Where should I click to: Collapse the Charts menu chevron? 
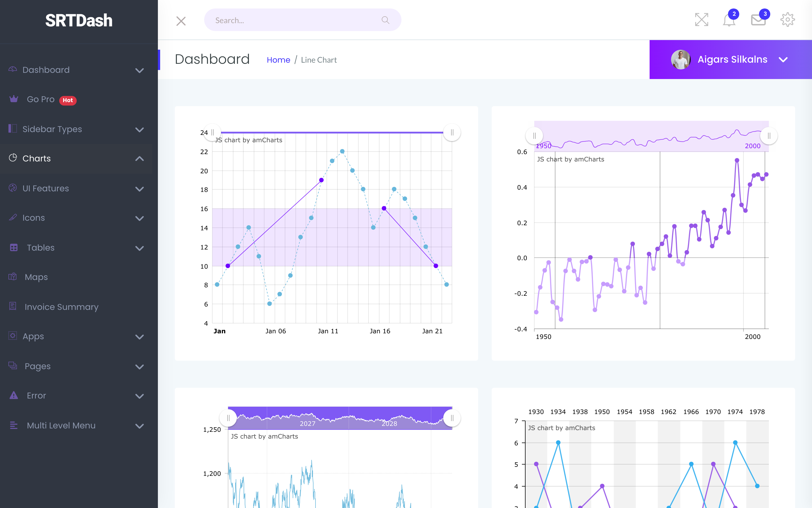pyautogui.click(x=139, y=159)
